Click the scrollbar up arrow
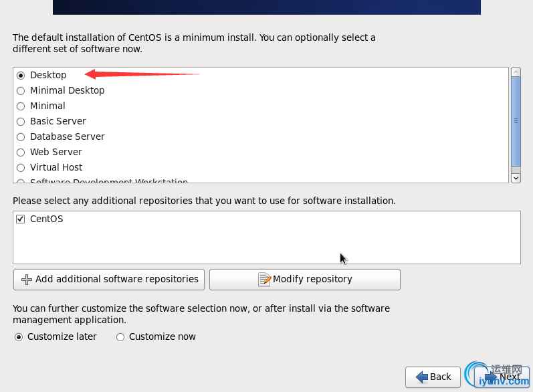The height and width of the screenshot is (392, 533). pos(516,72)
